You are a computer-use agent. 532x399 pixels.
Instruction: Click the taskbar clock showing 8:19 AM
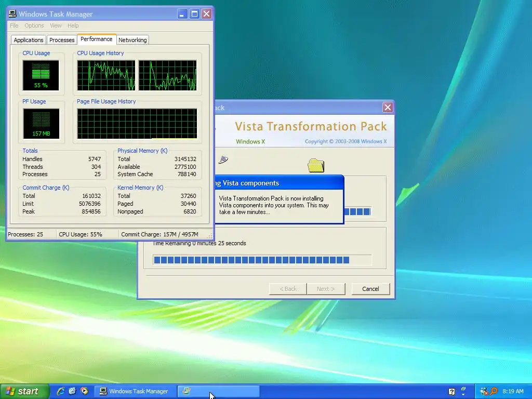[513, 391]
